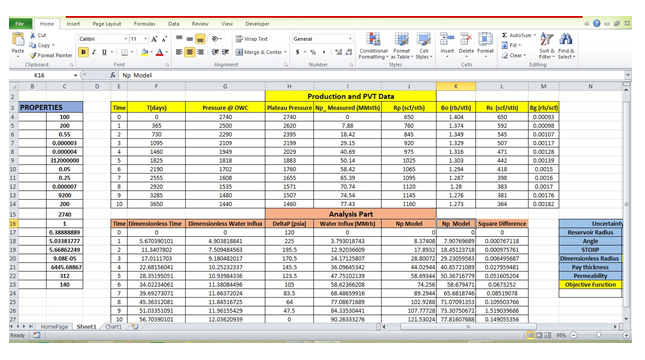Click the Borders icon

124,52
